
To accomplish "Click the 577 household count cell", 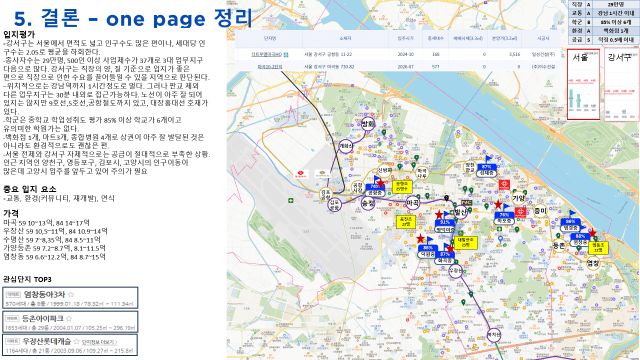I will tap(436, 67).
